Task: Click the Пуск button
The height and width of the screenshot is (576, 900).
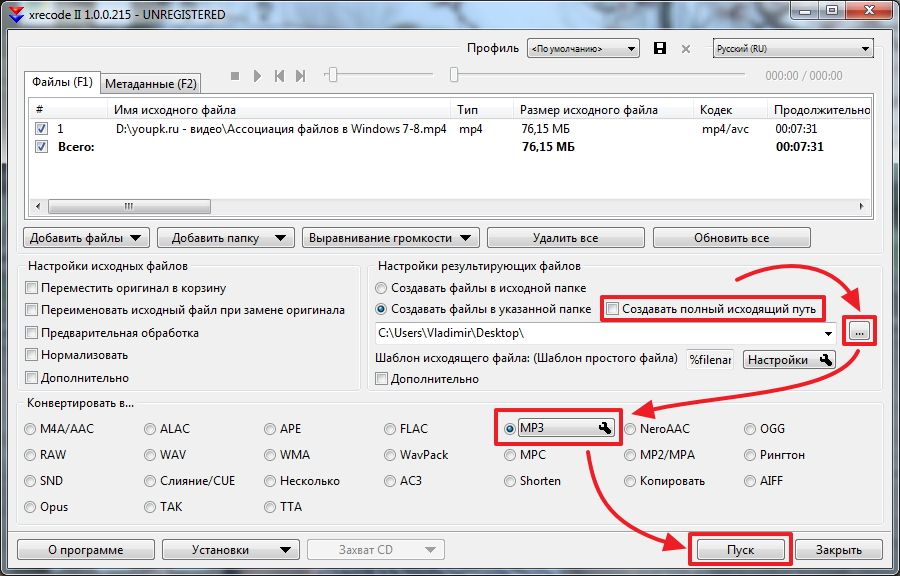Action: coord(740,550)
